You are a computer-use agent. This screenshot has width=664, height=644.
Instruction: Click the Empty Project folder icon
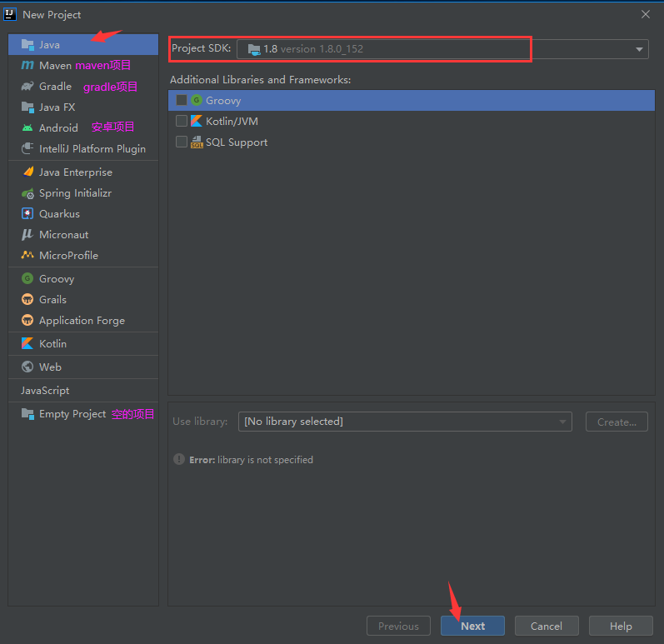(x=27, y=414)
